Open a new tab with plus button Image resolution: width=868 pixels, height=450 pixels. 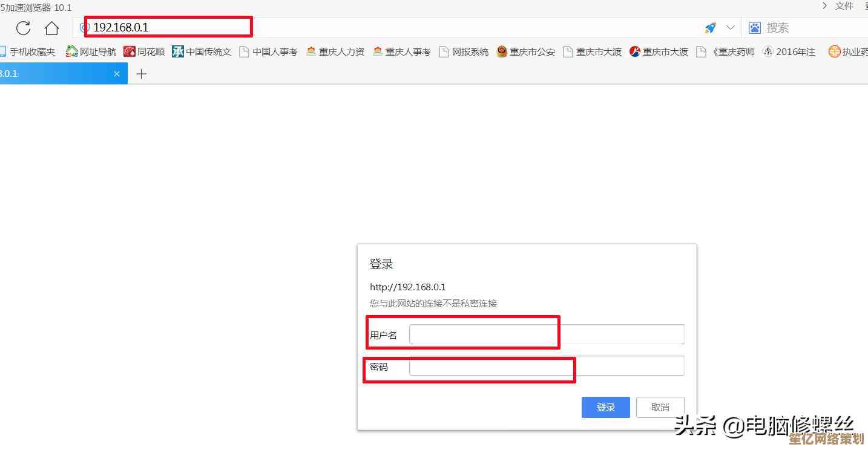pyautogui.click(x=141, y=74)
